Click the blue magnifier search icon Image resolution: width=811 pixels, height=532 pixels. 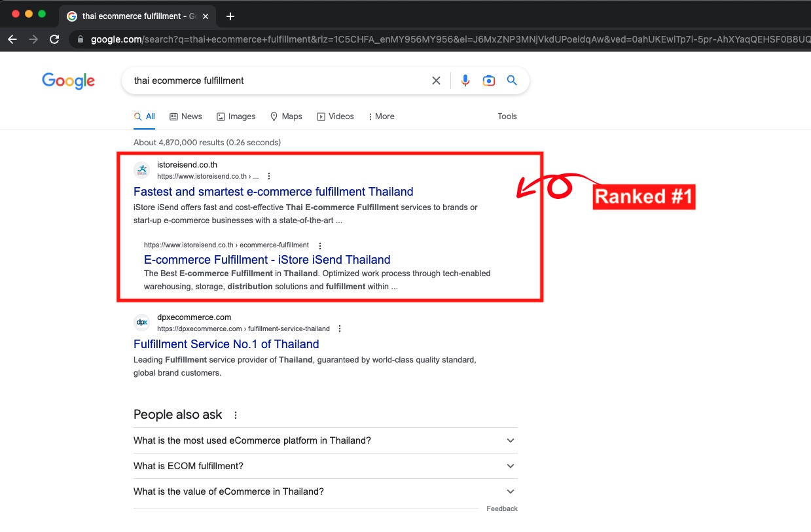(x=513, y=80)
